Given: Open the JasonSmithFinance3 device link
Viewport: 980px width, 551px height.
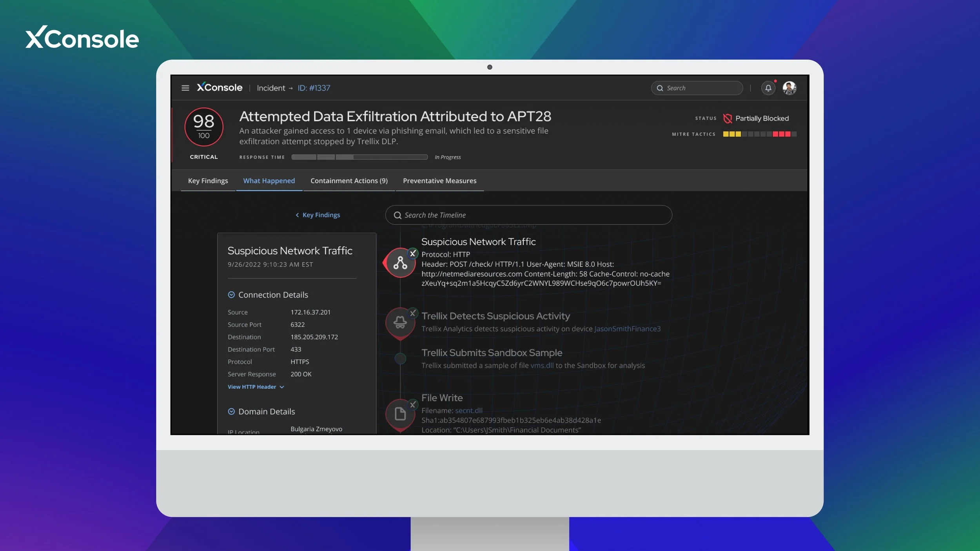Looking at the screenshot, I should pyautogui.click(x=627, y=329).
